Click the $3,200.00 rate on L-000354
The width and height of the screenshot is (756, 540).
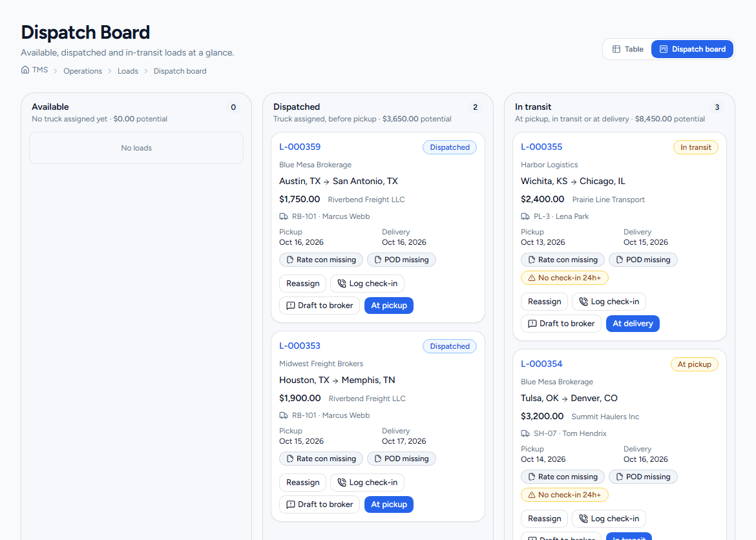point(542,416)
